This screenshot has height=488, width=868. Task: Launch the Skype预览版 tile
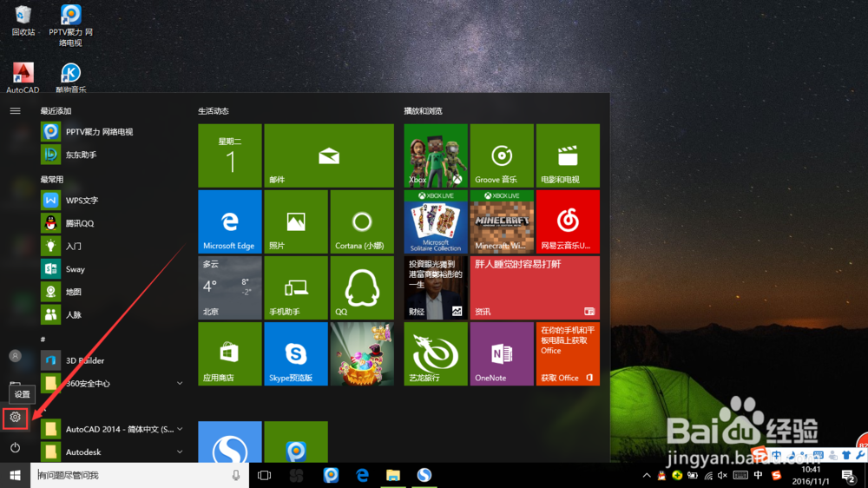click(x=296, y=354)
